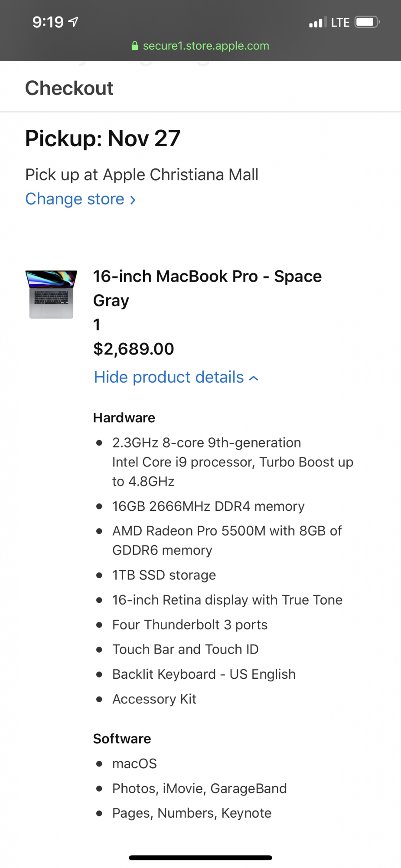Tap the LTE network indicator
401x868 pixels.
pos(340,23)
